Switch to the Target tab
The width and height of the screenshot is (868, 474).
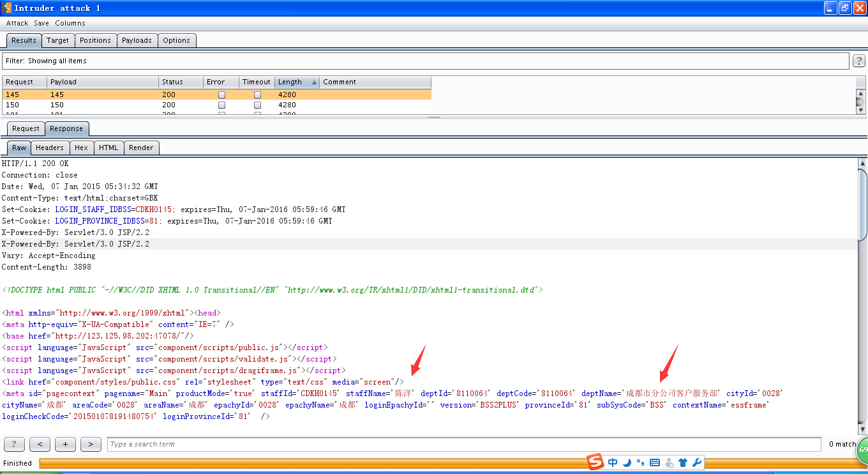(57, 40)
